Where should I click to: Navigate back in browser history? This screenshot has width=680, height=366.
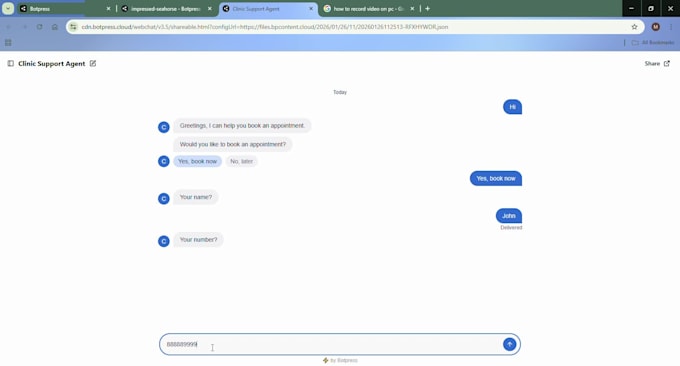[x=8, y=27]
